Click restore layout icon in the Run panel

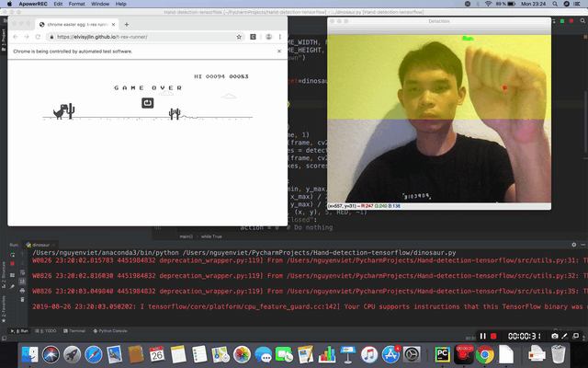12,275
